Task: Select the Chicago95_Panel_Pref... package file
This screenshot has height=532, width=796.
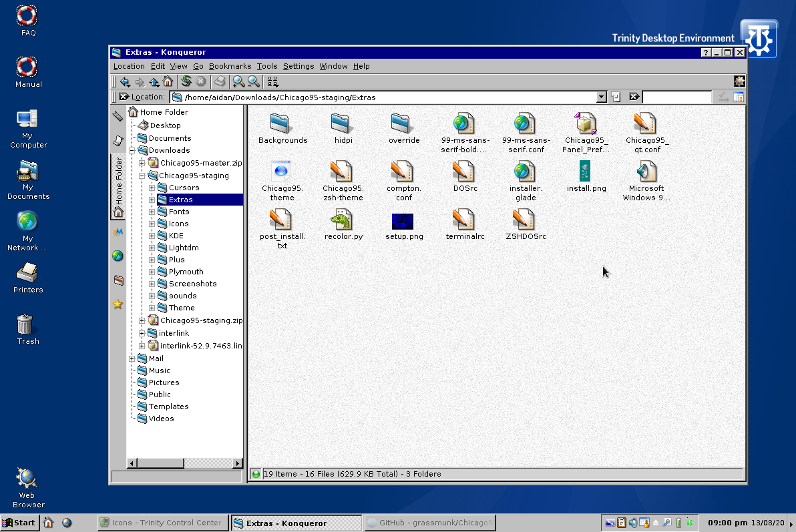Action: click(x=586, y=133)
